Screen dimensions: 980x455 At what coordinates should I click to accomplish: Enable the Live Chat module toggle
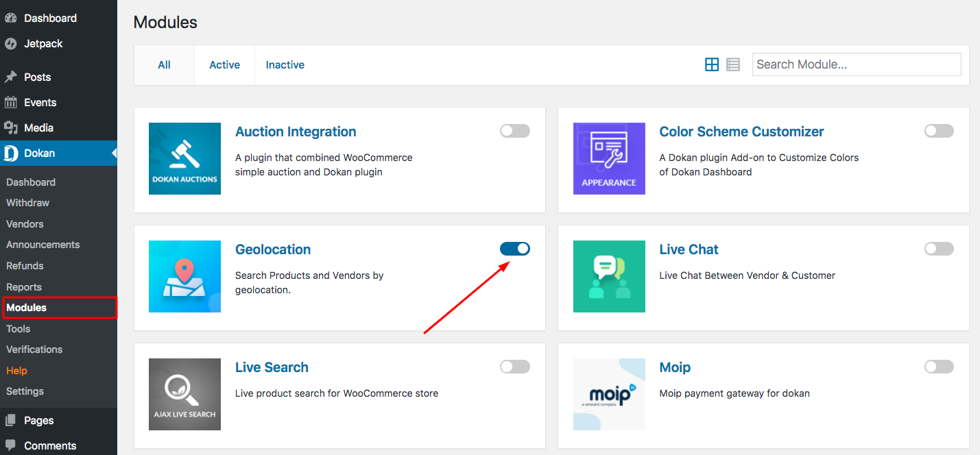[939, 249]
